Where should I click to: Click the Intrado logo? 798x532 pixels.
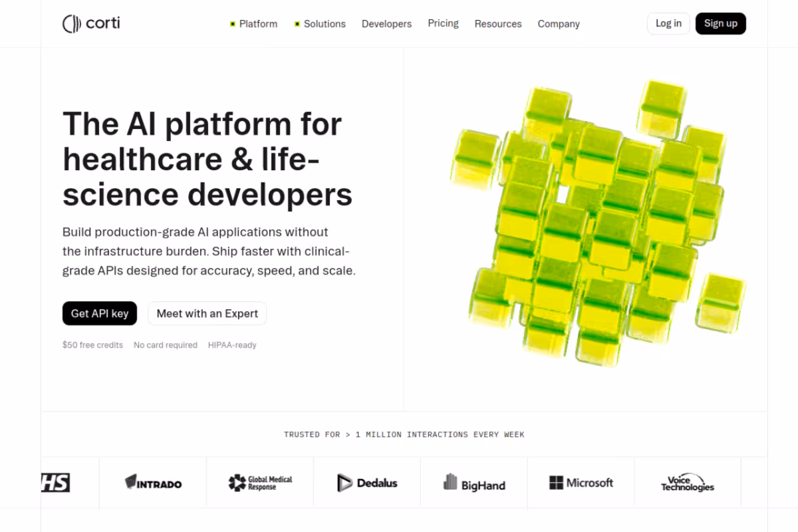[x=153, y=483]
